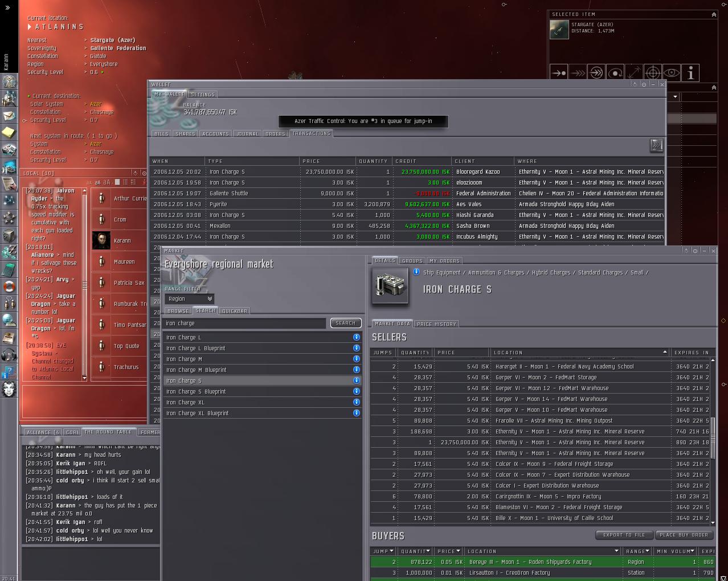Image resolution: width=728 pixels, height=581 pixels.
Task: Open the mail envelope icon in sidebar
Action: pyautogui.click(x=9, y=116)
